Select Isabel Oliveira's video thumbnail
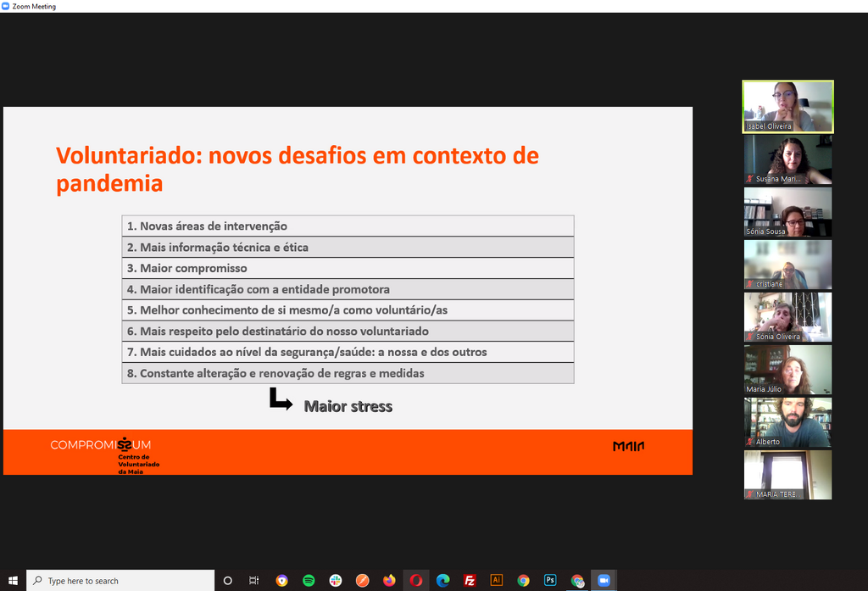The image size is (868, 591). (787, 106)
